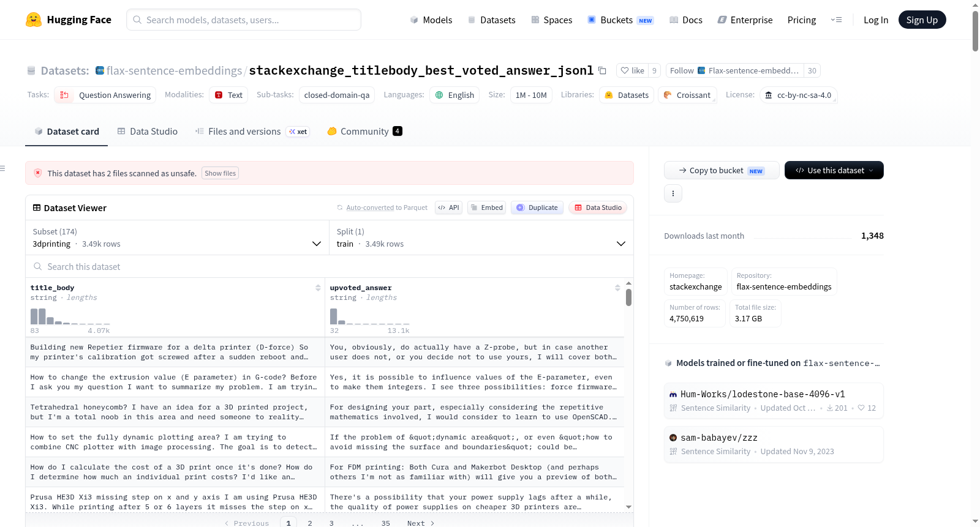This screenshot has width=980, height=527.
Task: Switch to the Dataset card tab
Action: (x=66, y=132)
